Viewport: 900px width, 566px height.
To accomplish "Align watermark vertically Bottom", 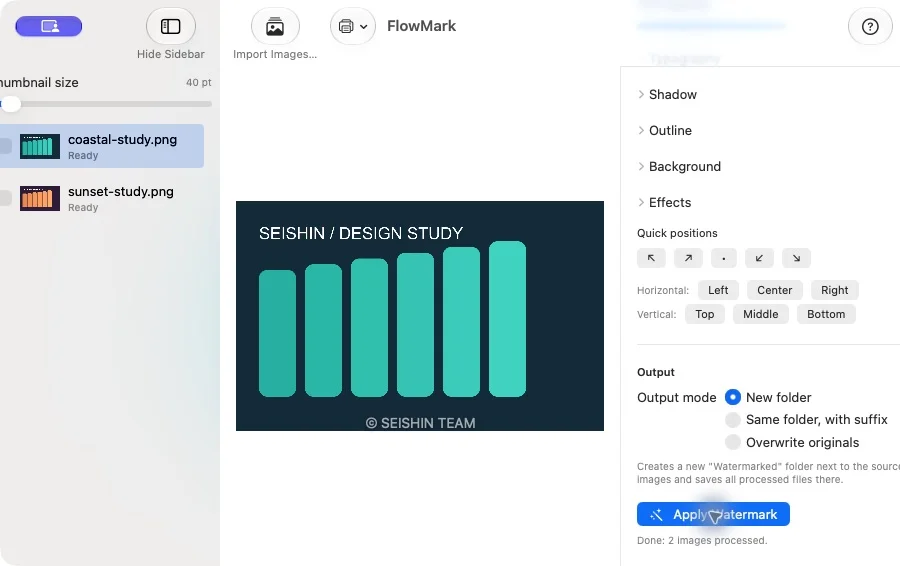I will tap(826, 315).
